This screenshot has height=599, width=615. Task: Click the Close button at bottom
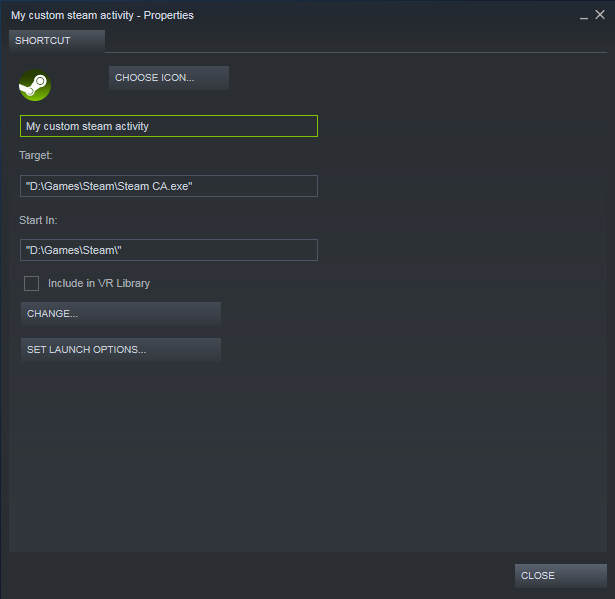560,575
